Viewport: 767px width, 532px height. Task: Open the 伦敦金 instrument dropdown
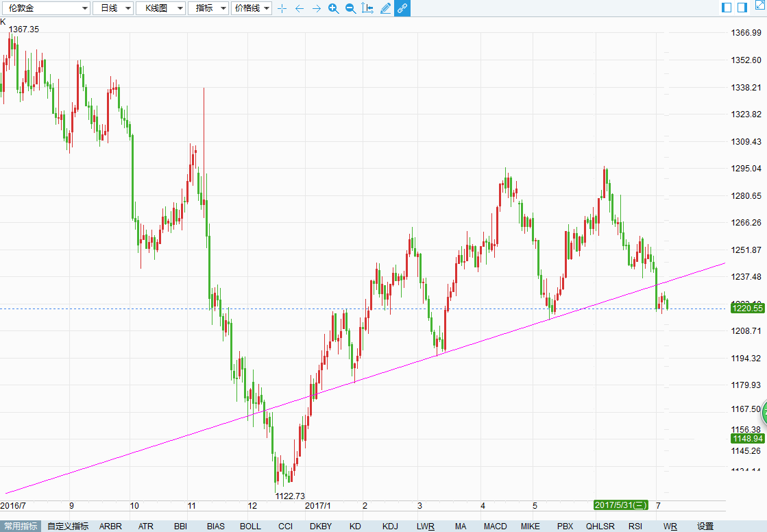46,8
